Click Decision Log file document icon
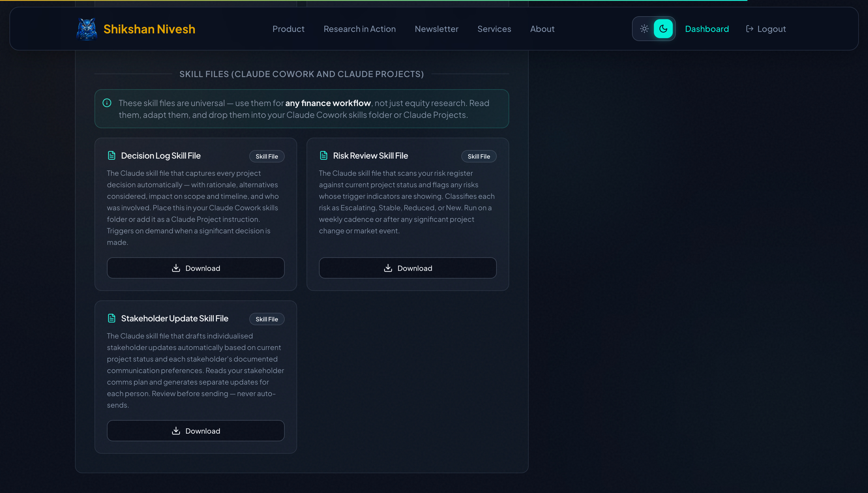The width and height of the screenshot is (868, 493). tap(111, 155)
